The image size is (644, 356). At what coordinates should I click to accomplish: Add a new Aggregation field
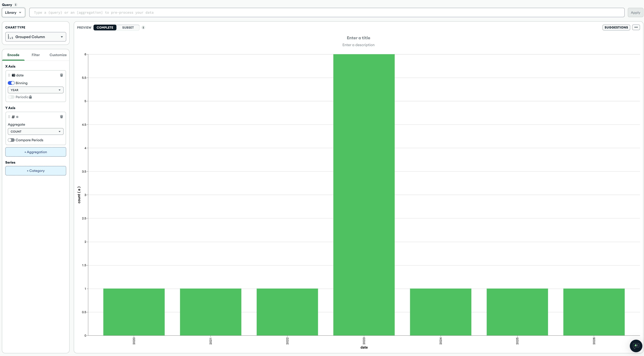pos(35,152)
